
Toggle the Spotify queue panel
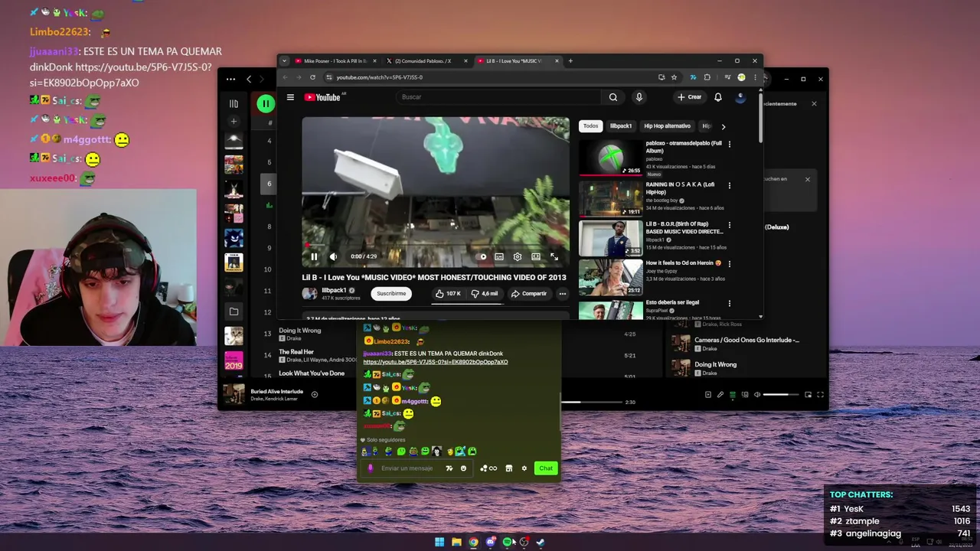(x=733, y=395)
